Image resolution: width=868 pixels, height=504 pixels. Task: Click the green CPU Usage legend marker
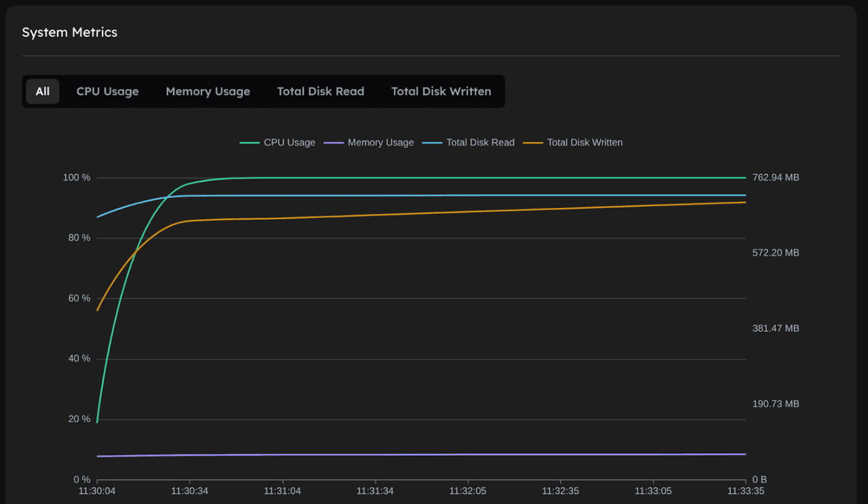coord(251,142)
